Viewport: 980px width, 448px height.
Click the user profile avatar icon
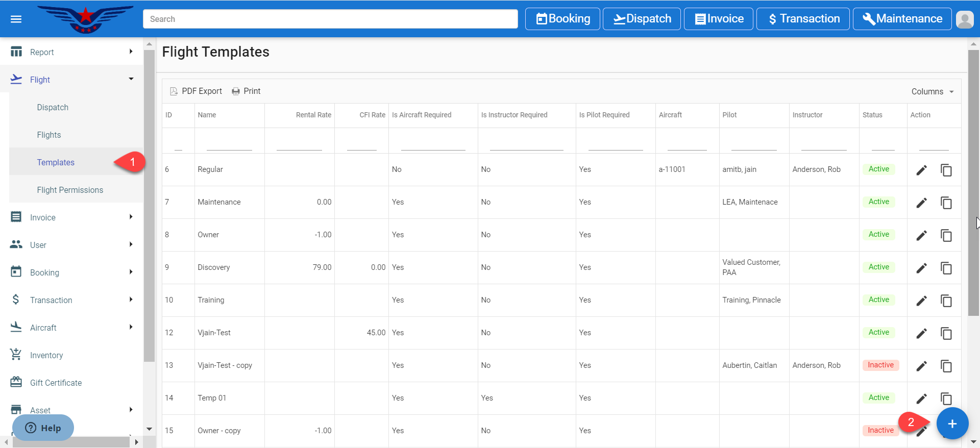click(964, 19)
